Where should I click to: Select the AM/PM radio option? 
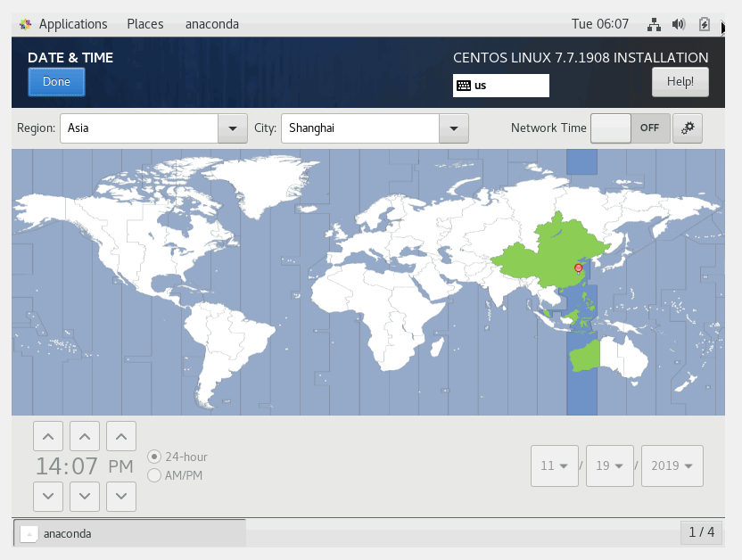click(175, 475)
